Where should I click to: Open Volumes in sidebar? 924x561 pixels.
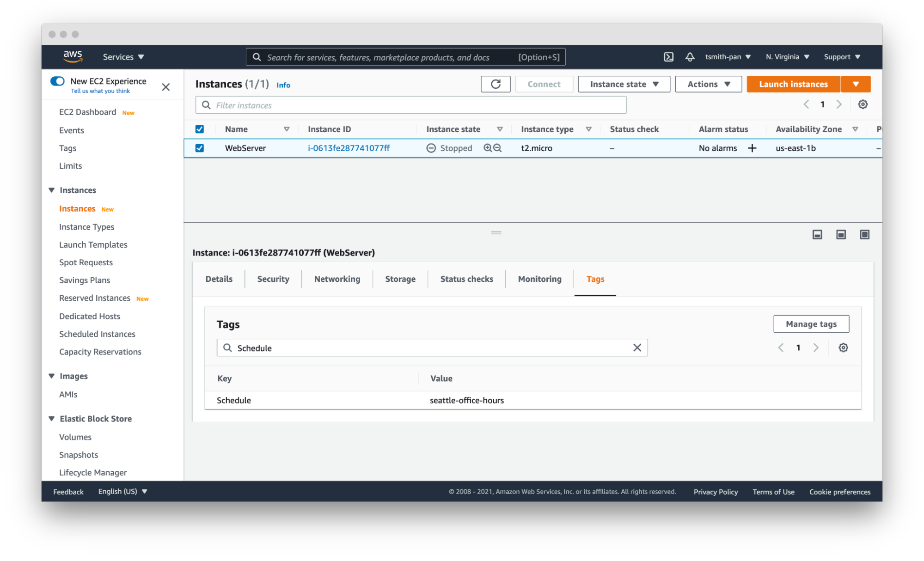tap(75, 437)
